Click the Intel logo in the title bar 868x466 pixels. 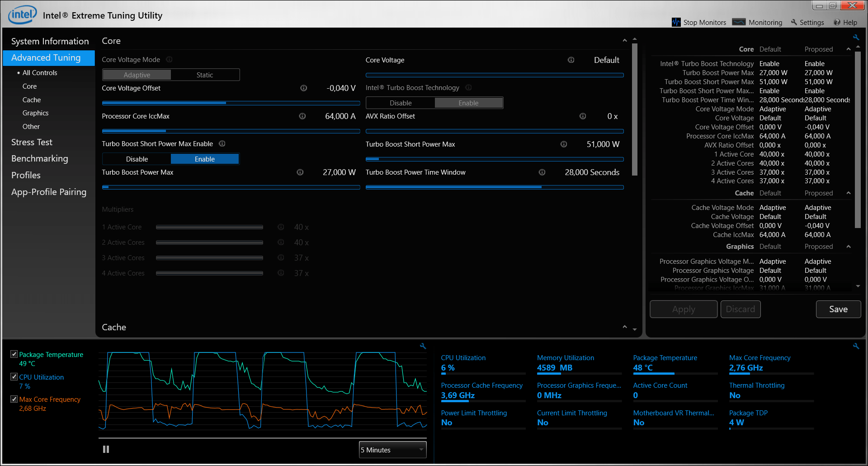(x=21, y=14)
